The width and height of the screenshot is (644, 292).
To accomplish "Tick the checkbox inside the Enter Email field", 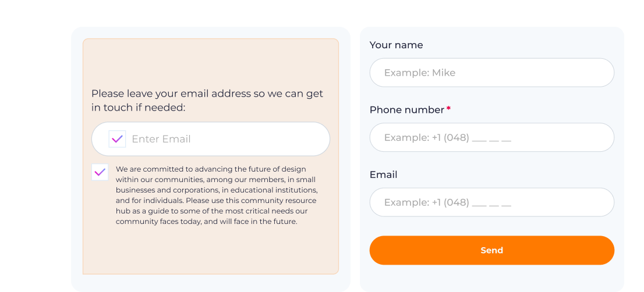I will pyautogui.click(x=117, y=139).
